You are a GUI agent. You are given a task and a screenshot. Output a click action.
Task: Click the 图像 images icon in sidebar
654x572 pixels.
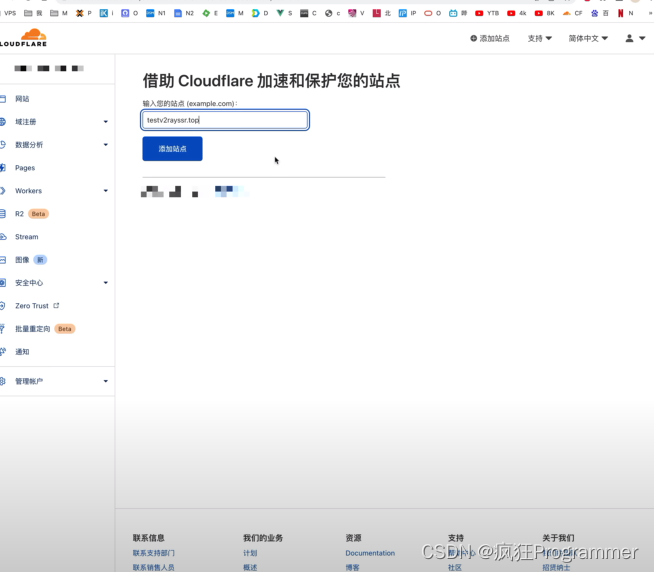[3, 260]
